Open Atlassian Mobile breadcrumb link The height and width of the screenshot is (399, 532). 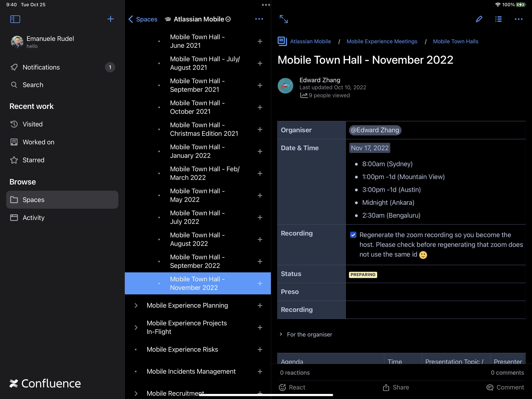coord(310,41)
